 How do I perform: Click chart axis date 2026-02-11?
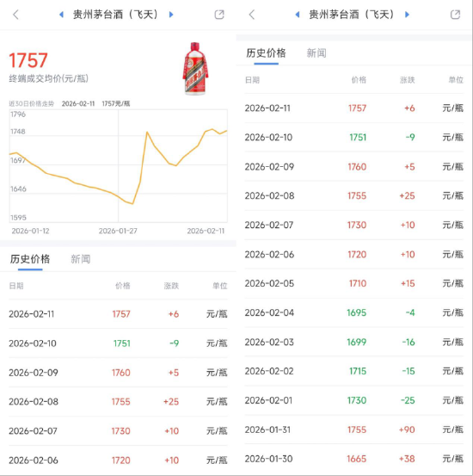tap(206, 231)
